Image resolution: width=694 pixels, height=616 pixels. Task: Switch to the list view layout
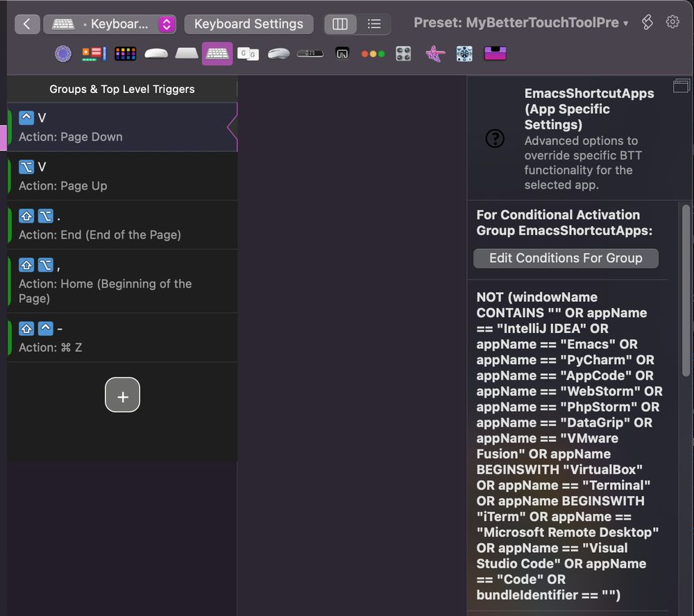[374, 24]
